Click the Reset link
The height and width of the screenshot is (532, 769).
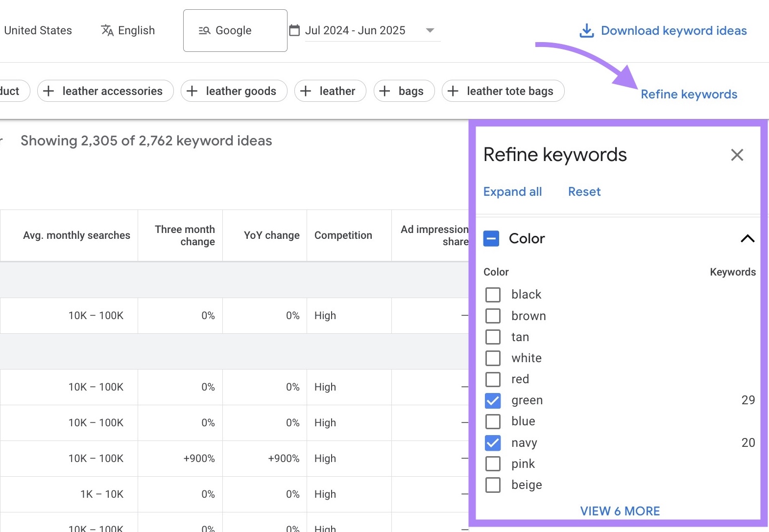[584, 192]
